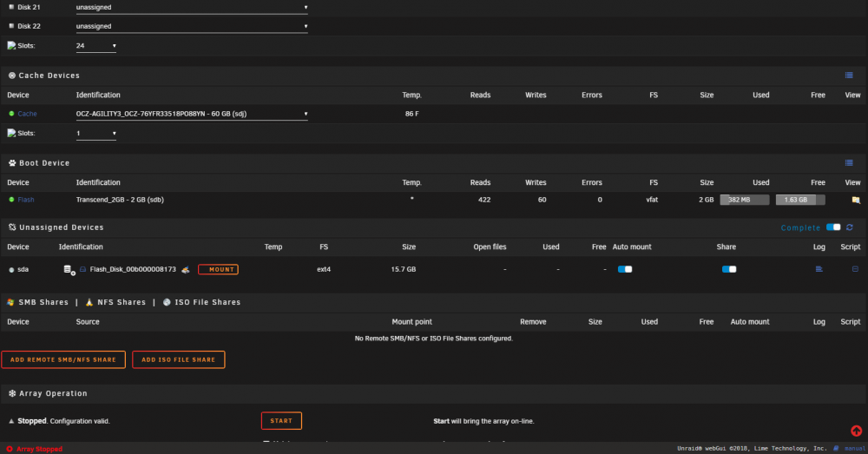Click the sda partition expand disk icon
The width and height of the screenshot is (868, 454).
point(69,270)
